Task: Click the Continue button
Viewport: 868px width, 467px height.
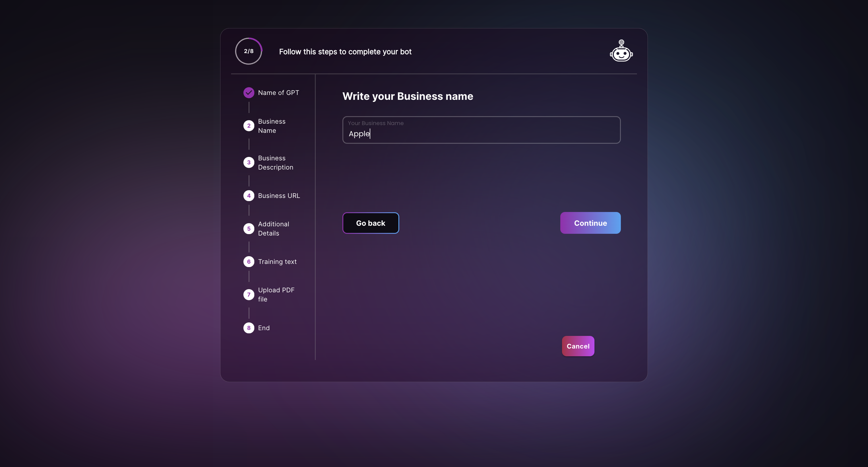Action: 590,223
